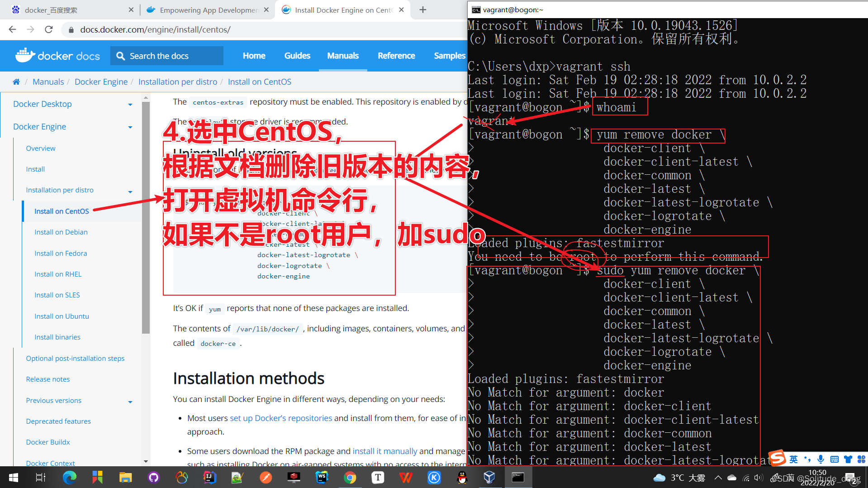Open the Home nav tab

[254, 56]
